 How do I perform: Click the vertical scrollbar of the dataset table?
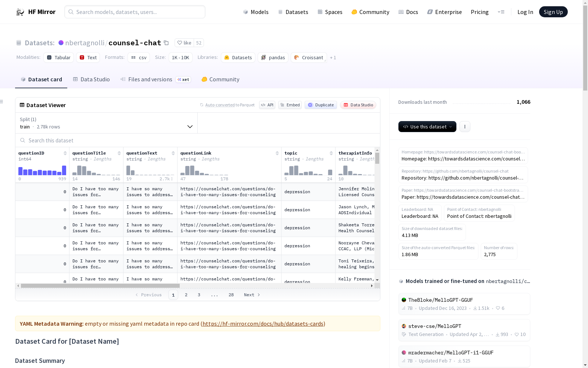pos(377,158)
